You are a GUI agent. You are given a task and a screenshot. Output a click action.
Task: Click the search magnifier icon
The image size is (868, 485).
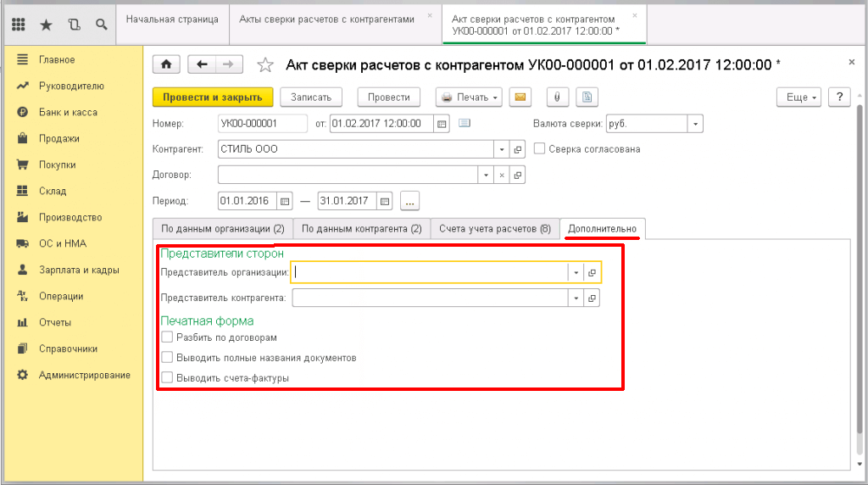(x=102, y=25)
